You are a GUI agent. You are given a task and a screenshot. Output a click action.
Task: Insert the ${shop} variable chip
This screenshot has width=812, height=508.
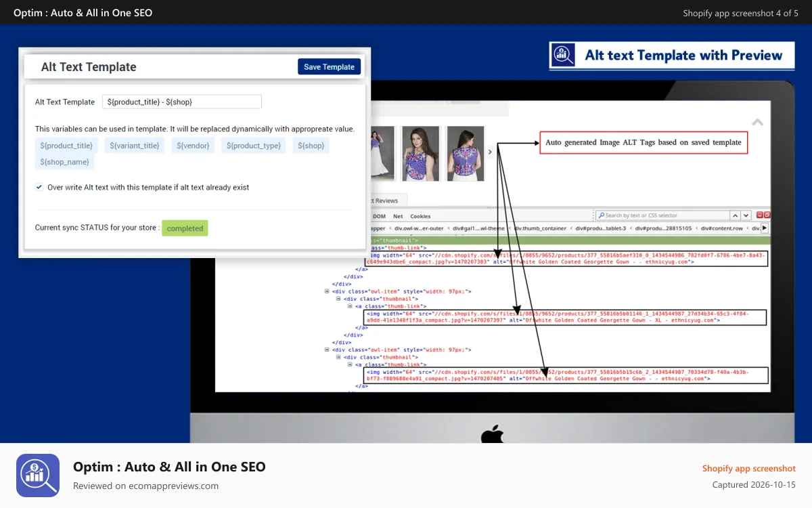(x=311, y=146)
